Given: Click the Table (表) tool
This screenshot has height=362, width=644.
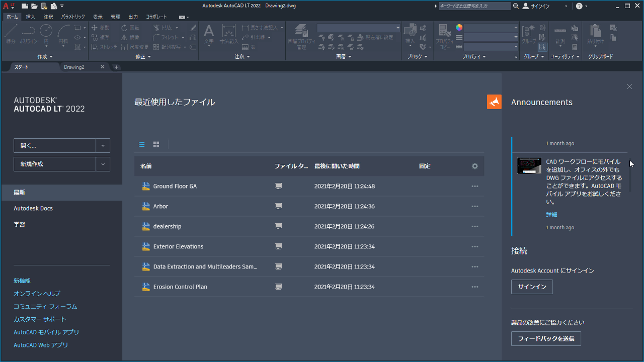Looking at the screenshot, I should [249, 47].
